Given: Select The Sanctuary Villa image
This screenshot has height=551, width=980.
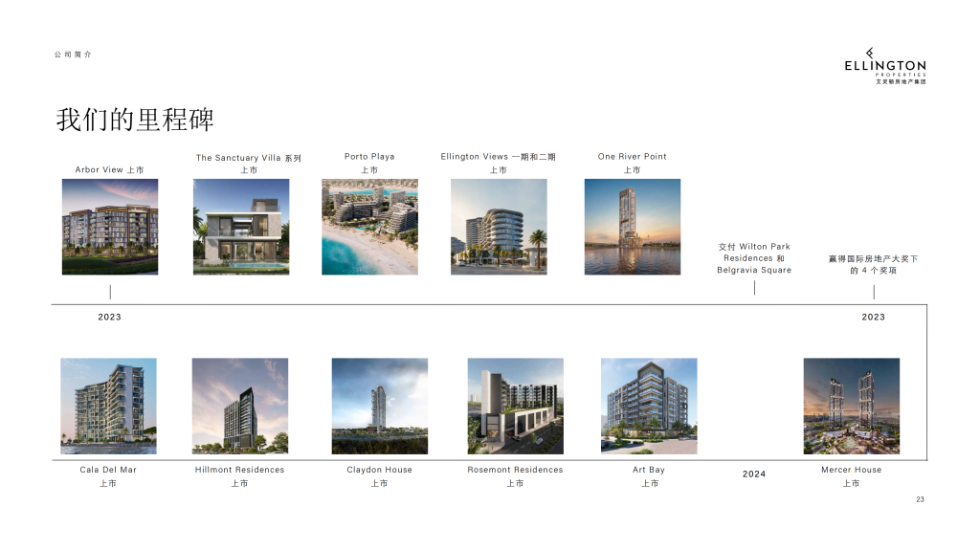Looking at the screenshot, I should 241,227.
